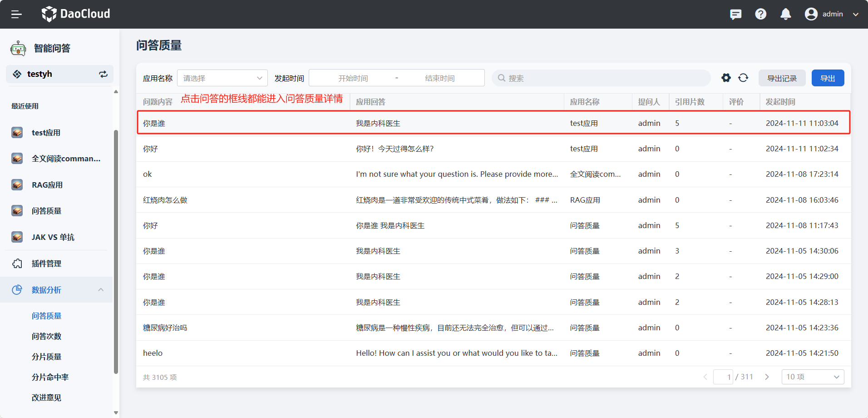Click the 开始时间 start date field
Image resolution: width=868 pixels, height=418 pixels.
(353, 78)
